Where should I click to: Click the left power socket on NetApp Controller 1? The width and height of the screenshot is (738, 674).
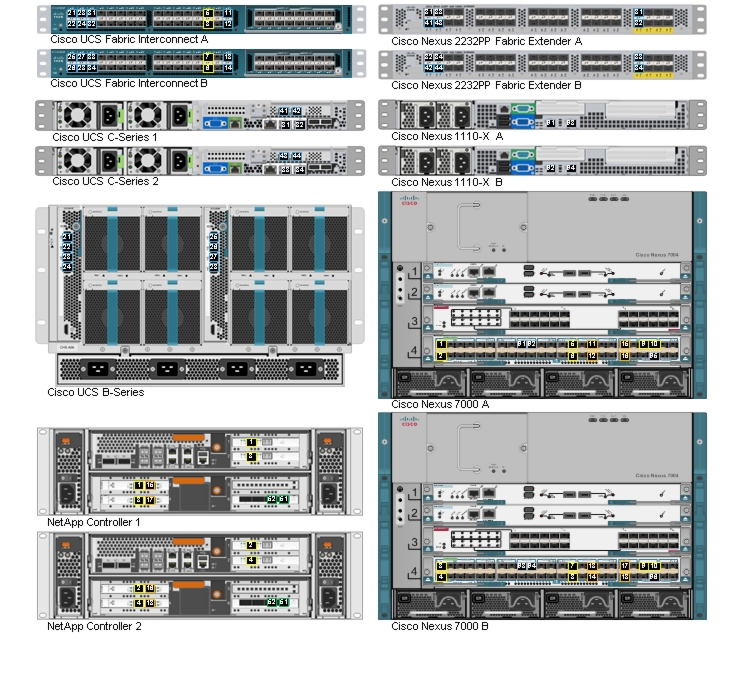pos(67,494)
